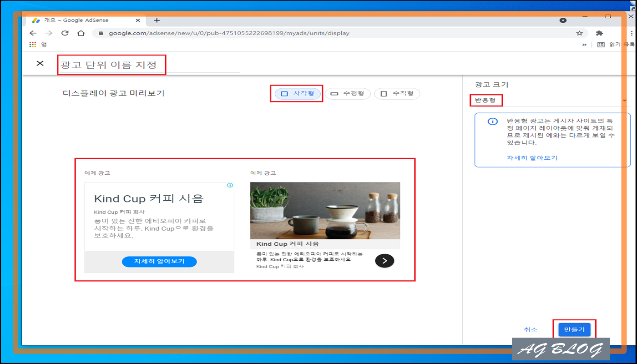
Task: Close the ad unit editor with X
Action: click(40, 63)
